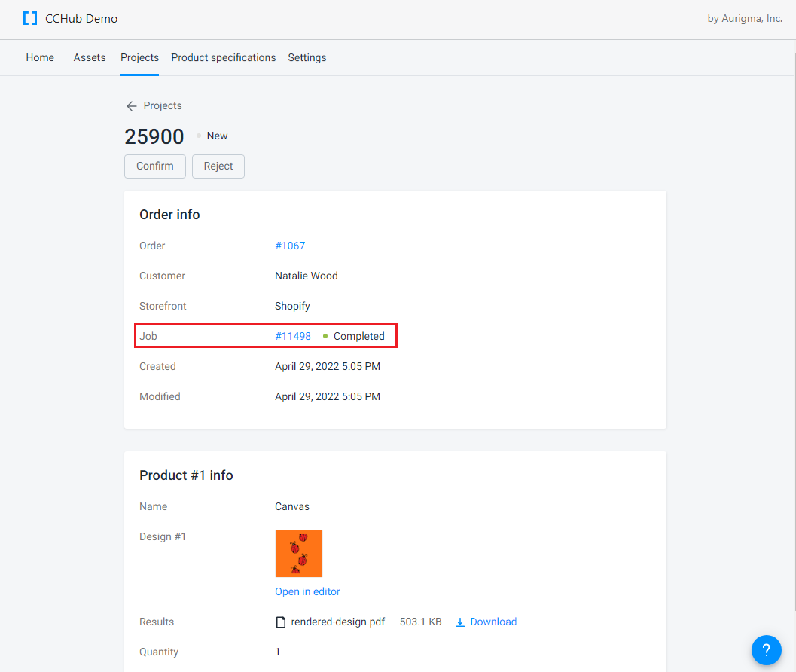Click the Open in editor link
Screen dimensions: 796x672
click(x=307, y=592)
